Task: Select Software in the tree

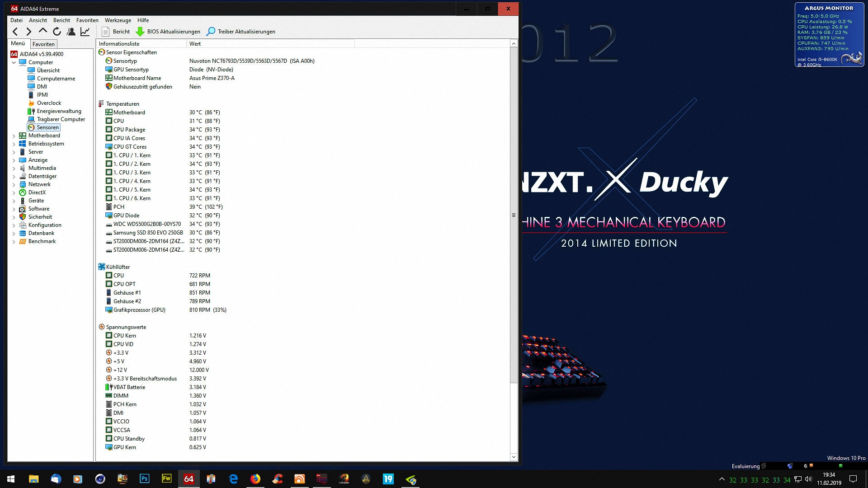Action: click(34, 209)
